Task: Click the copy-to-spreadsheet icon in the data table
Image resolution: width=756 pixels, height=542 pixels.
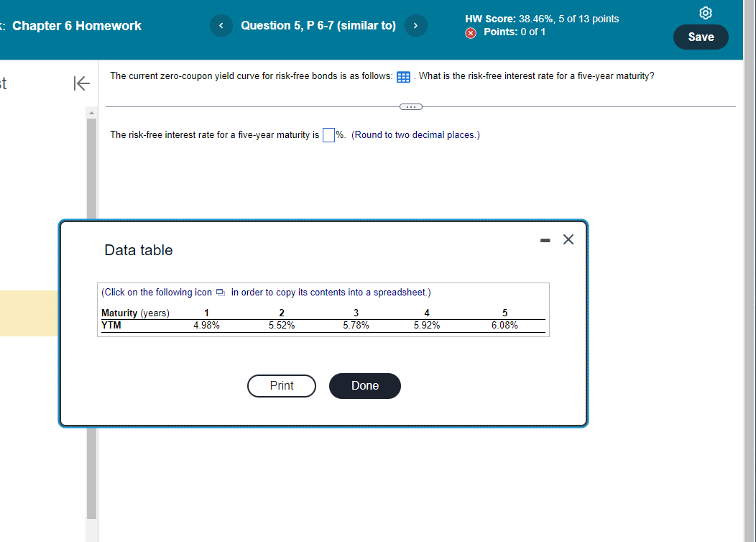Action: click(220, 293)
